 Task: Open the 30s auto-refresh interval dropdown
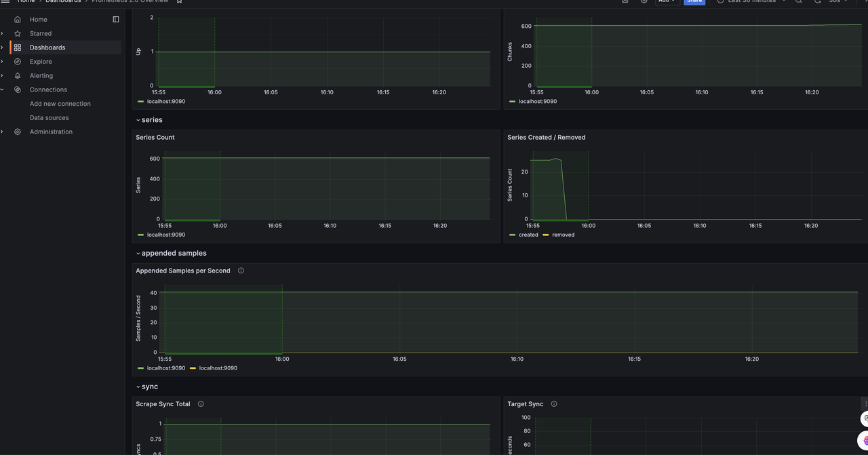click(836, 1)
